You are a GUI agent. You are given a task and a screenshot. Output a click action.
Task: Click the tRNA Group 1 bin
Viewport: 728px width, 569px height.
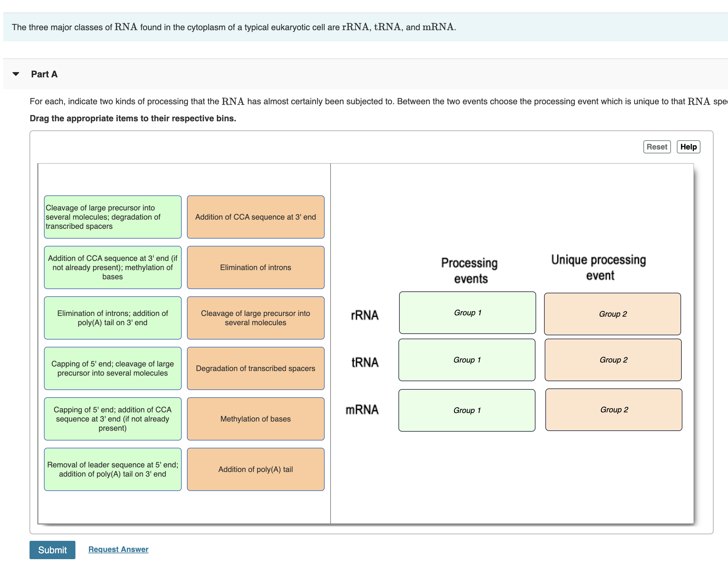coord(467,360)
